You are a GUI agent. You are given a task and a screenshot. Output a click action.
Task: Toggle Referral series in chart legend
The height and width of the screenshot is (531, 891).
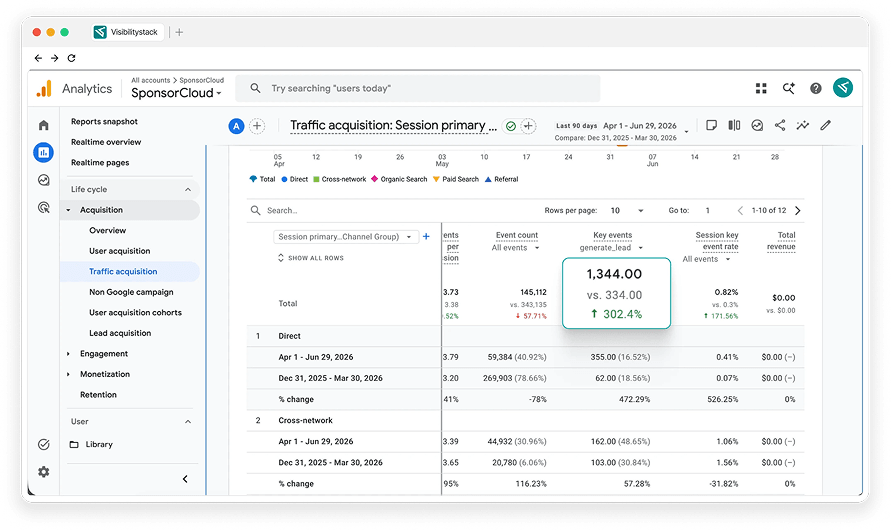click(x=501, y=179)
